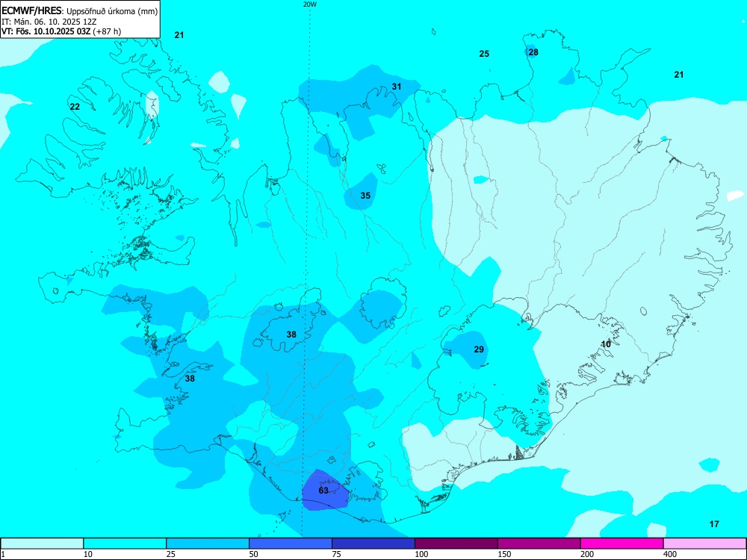Click the legend scale number 150
This screenshot has height=560, width=747.
click(504, 554)
